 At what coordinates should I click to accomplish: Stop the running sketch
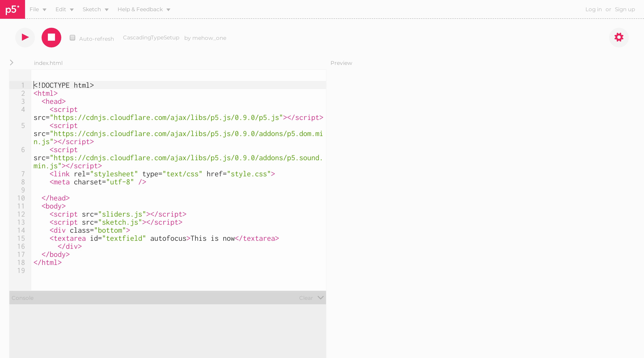[x=51, y=38]
